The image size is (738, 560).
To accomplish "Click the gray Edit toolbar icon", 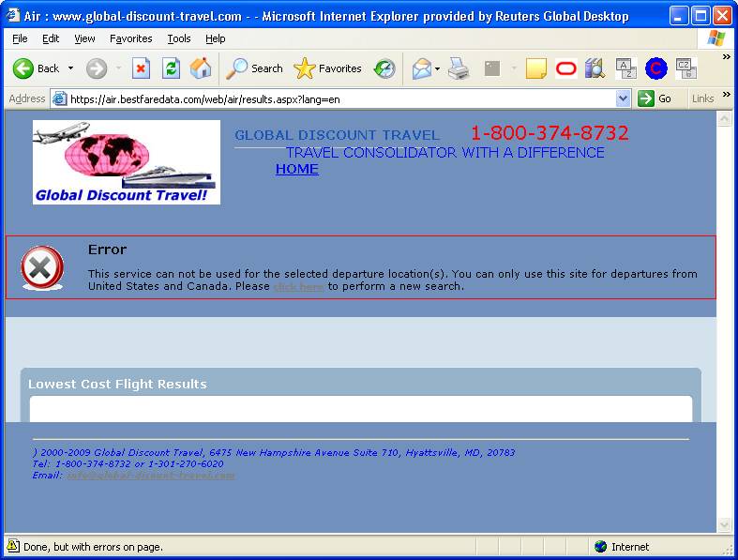I will pyautogui.click(x=491, y=68).
